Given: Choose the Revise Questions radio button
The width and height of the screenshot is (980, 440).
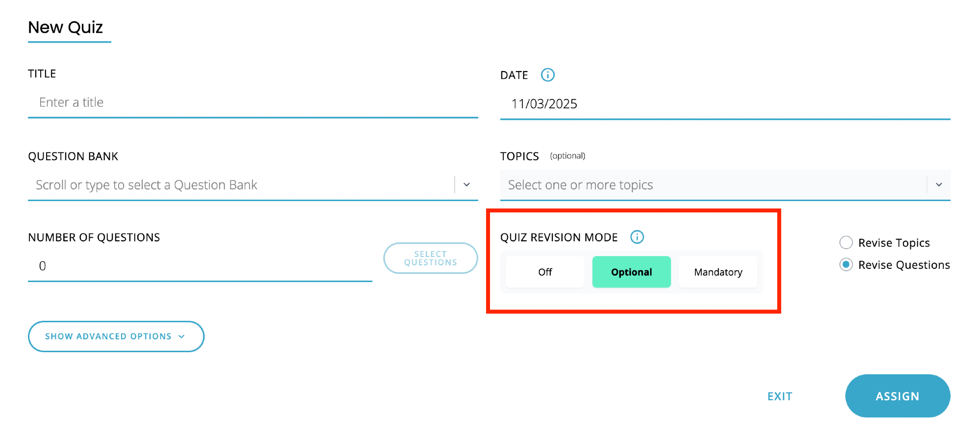Looking at the screenshot, I should 846,265.
